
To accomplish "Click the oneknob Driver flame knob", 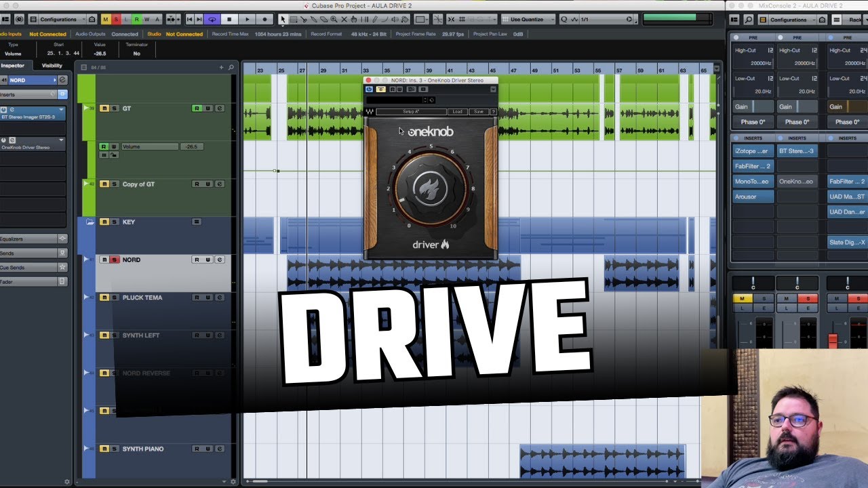I will [x=431, y=187].
